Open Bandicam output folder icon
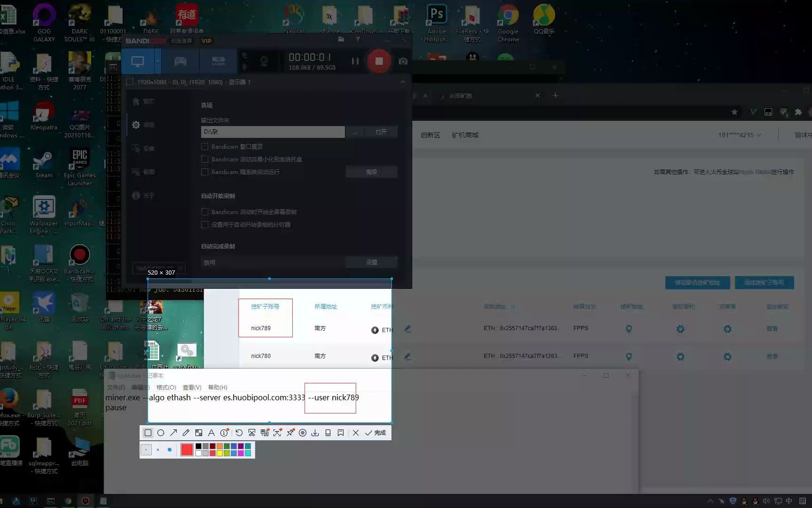 click(341, 40)
